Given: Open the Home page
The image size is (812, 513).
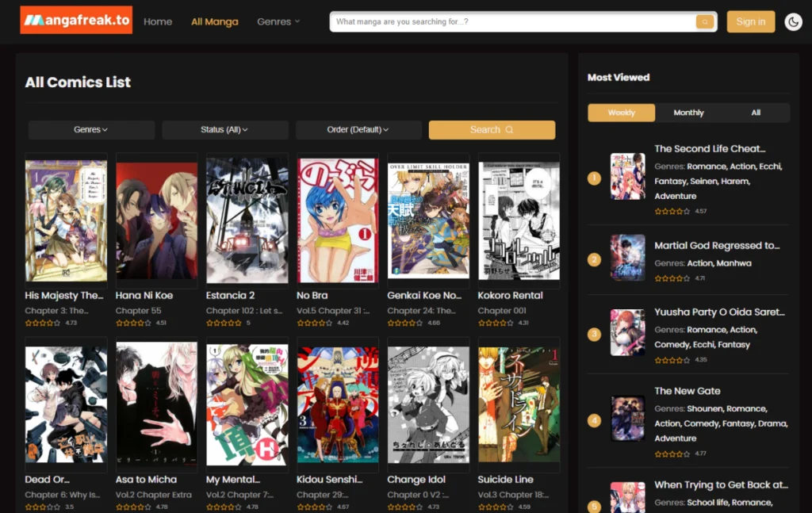Looking at the screenshot, I should pyautogui.click(x=158, y=21).
